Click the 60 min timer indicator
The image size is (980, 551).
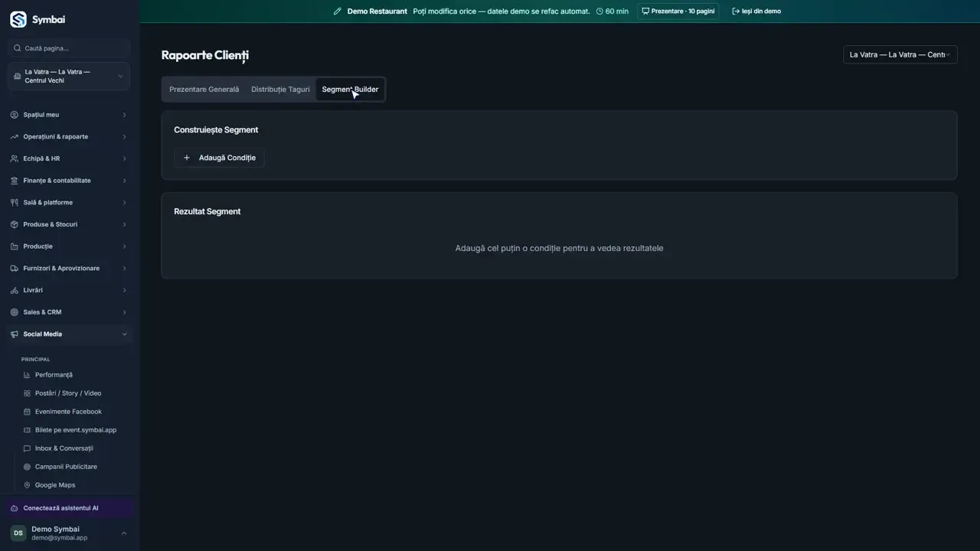pos(612,11)
